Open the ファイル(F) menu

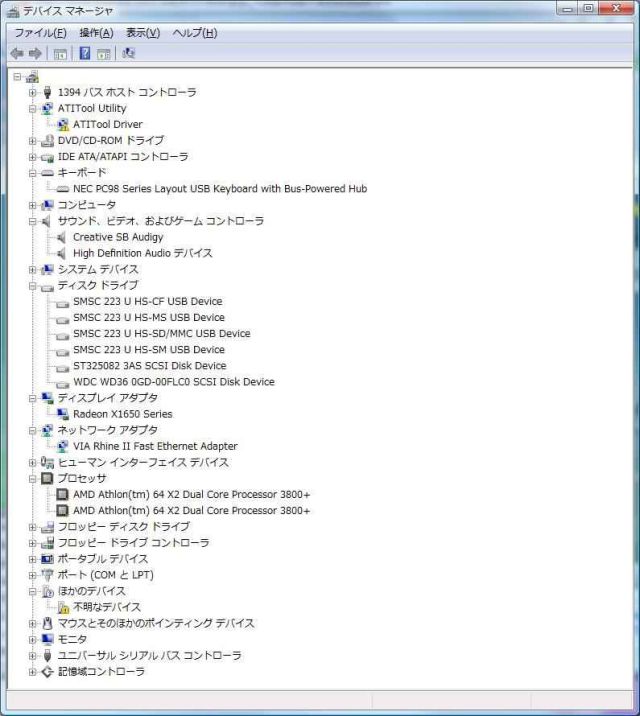(40, 33)
